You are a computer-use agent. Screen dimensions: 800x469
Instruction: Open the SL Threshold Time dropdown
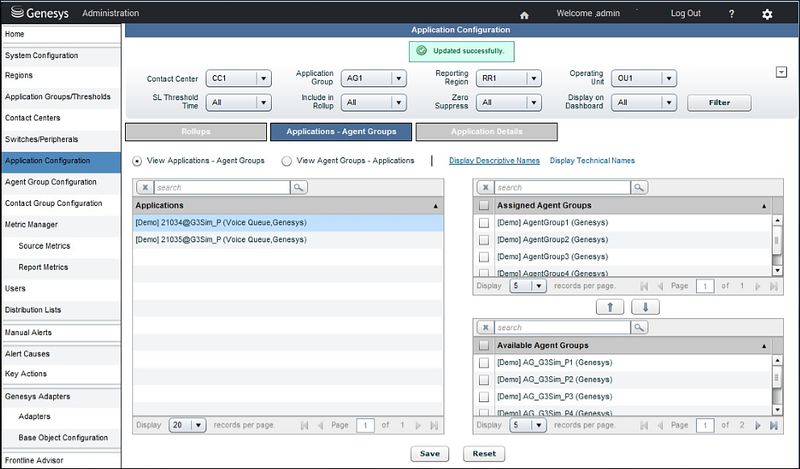(x=239, y=103)
